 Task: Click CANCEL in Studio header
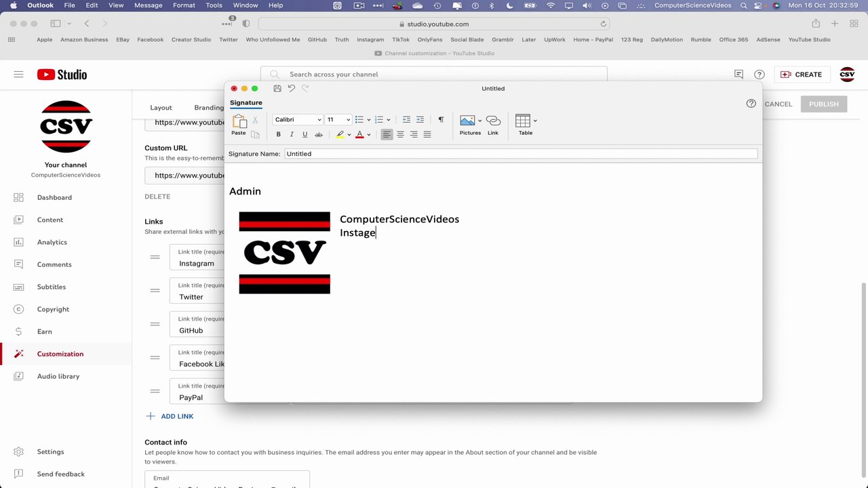778,104
